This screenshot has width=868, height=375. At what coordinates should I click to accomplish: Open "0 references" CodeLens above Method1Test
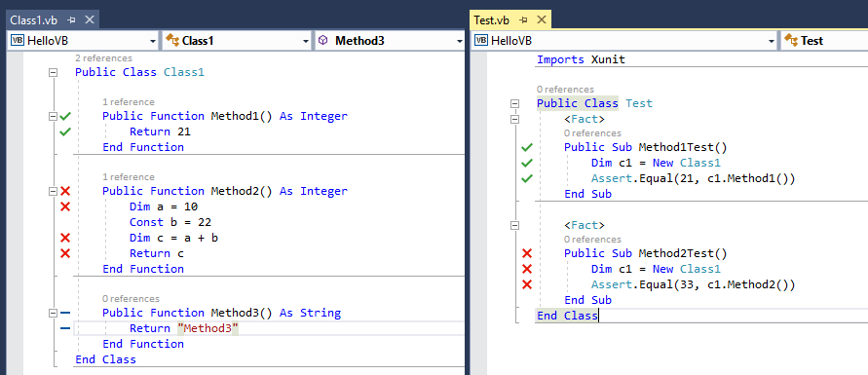592,132
